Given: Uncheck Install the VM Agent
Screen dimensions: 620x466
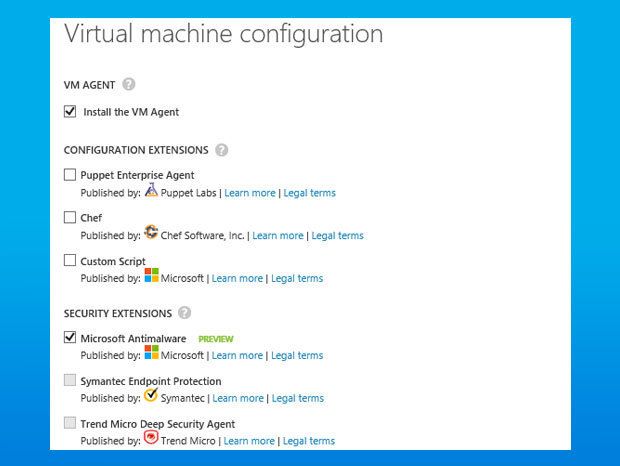Looking at the screenshot, I should [x=70, y=111].
